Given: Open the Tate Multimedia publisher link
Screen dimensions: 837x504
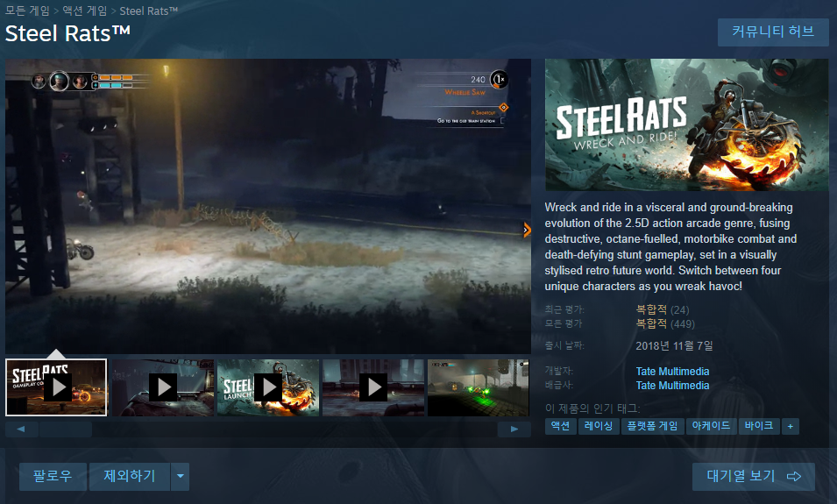Looking at the screenshot, I should [672, 386].
